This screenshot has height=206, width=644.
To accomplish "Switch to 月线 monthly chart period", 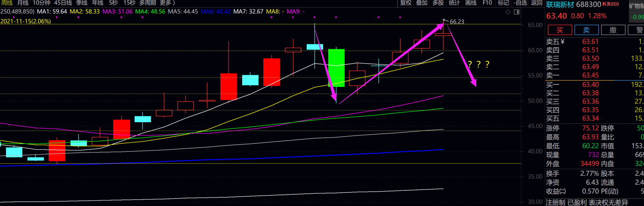I will point(23,3).
